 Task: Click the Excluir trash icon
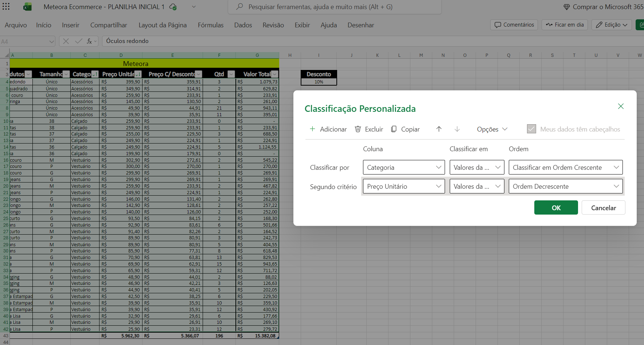[358, 129]
